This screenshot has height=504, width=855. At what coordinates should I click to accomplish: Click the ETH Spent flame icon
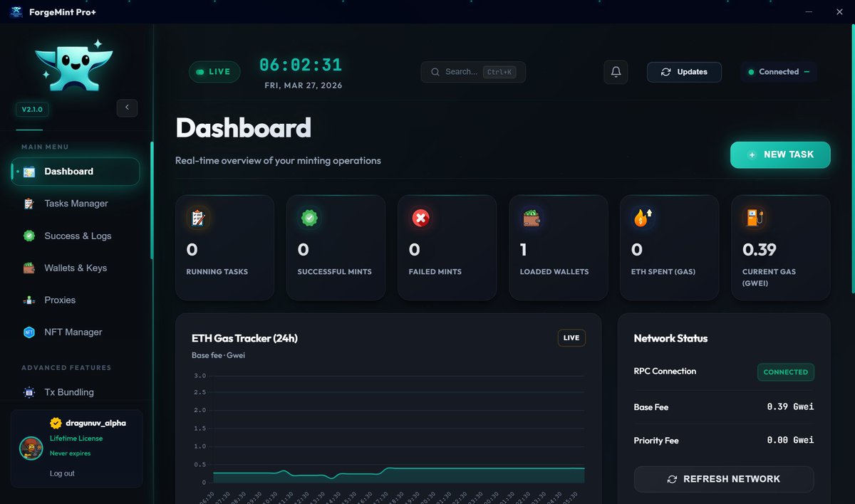tap(642, 218)
